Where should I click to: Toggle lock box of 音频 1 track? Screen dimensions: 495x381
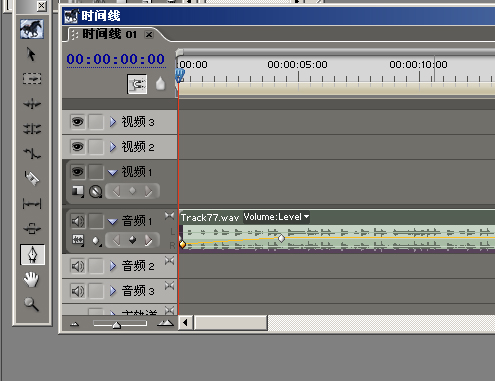(x=96, y=221)
